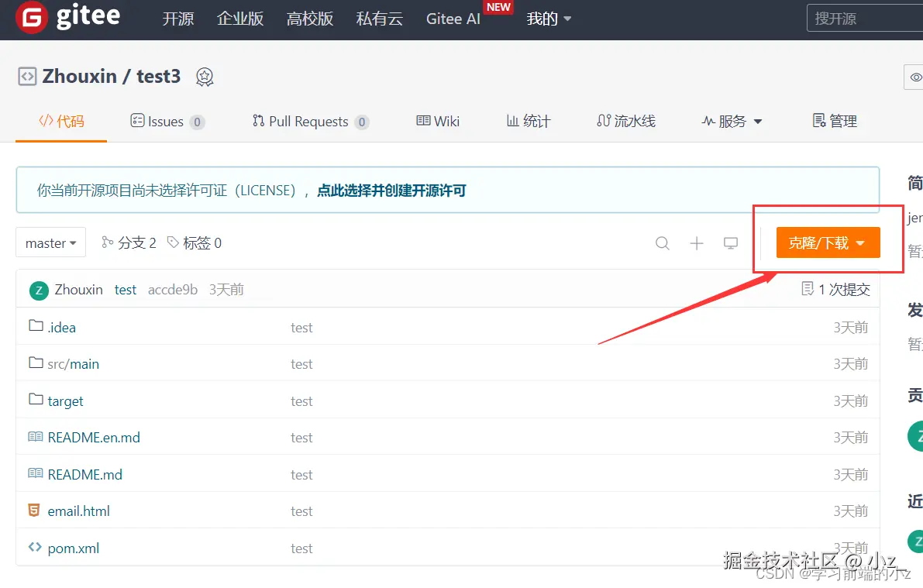923x588 pixels.
Task: Open the 统计 tab
Action: click(529, 122)
